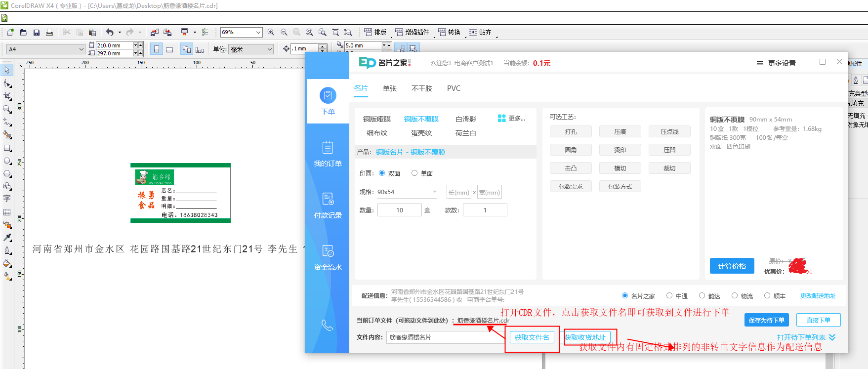Open 下单 order section in sidebar
The image size is (868, 369).
click(x=328, y=101)
